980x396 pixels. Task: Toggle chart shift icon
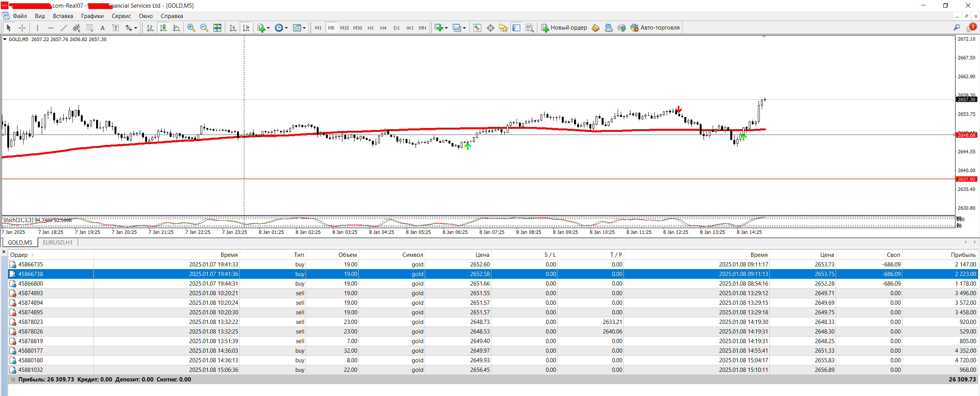(246, 28)
